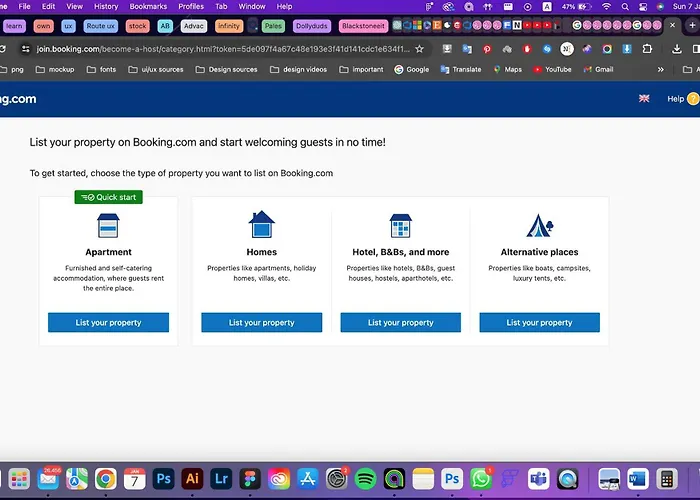Click the address bar URL field
700x500 pixels.
pyautogui.click(x=223, y=49)
